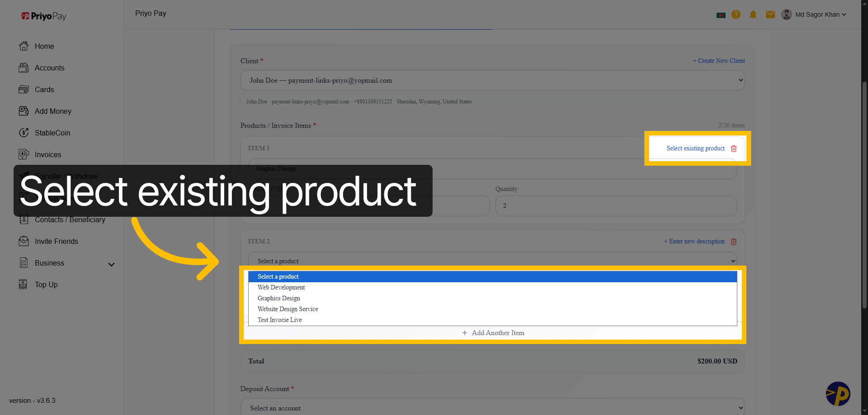Click the Add Another Item button
The height and width of the screenshot is (415, 868).
coord(493,333)
